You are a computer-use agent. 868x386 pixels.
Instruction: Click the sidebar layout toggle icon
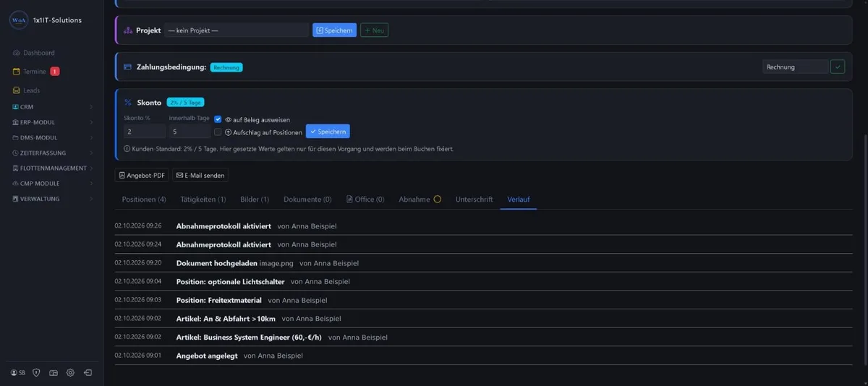[54, 373]
